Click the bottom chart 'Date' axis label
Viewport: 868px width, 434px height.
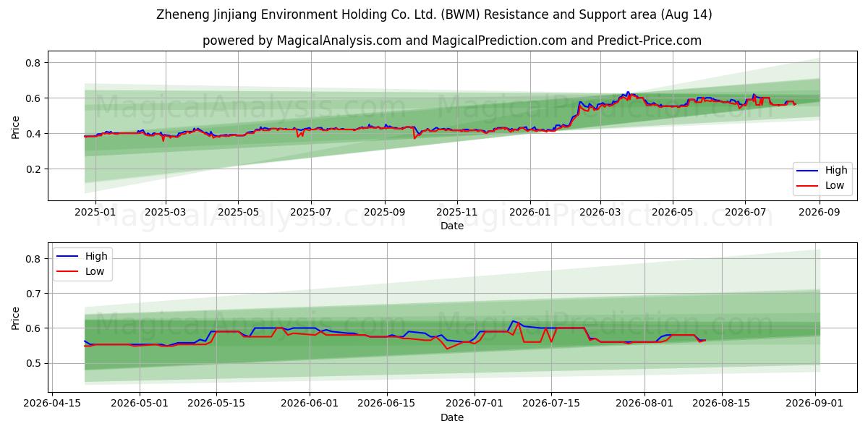click(452, 417)
